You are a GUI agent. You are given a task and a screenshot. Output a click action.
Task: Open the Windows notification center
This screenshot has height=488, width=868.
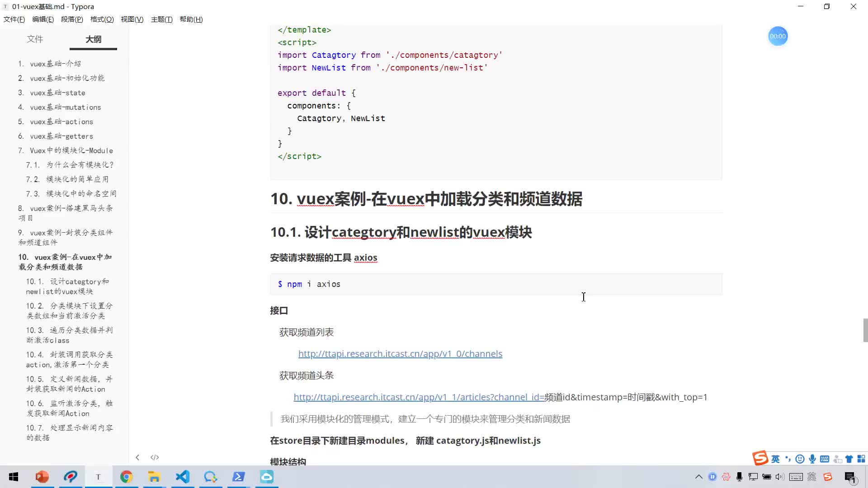click(x=850, y=477)
